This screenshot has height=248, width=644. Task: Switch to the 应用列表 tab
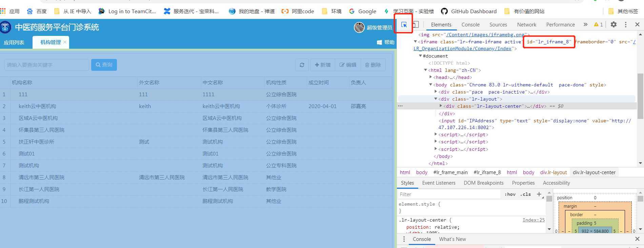point(14,42)
